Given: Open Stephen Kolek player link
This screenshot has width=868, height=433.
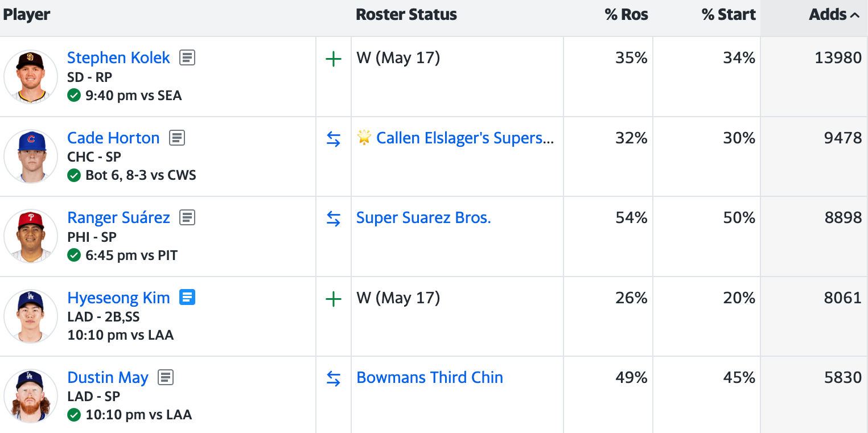Looking at the screenshot, I should (118, 57).
